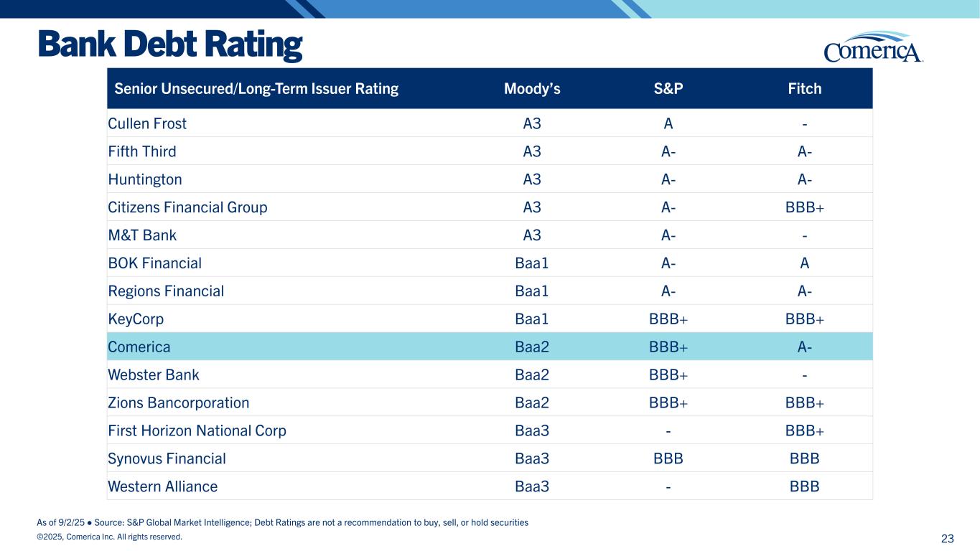Click the Fifth Third bank name
The width and height of the screenshot is (980, 551).
(142, 151)
